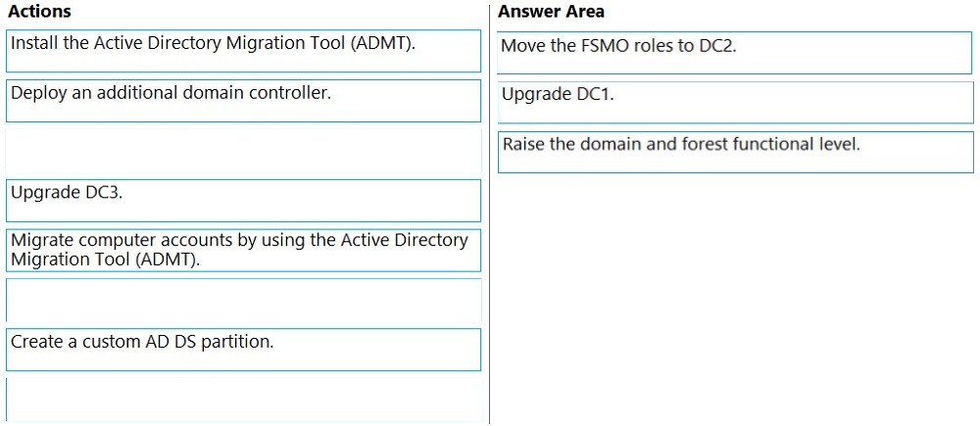Viewport: 980px width, 426px height.
Task: Click the word "partition" in the Create action
Action: coord(239,342)
